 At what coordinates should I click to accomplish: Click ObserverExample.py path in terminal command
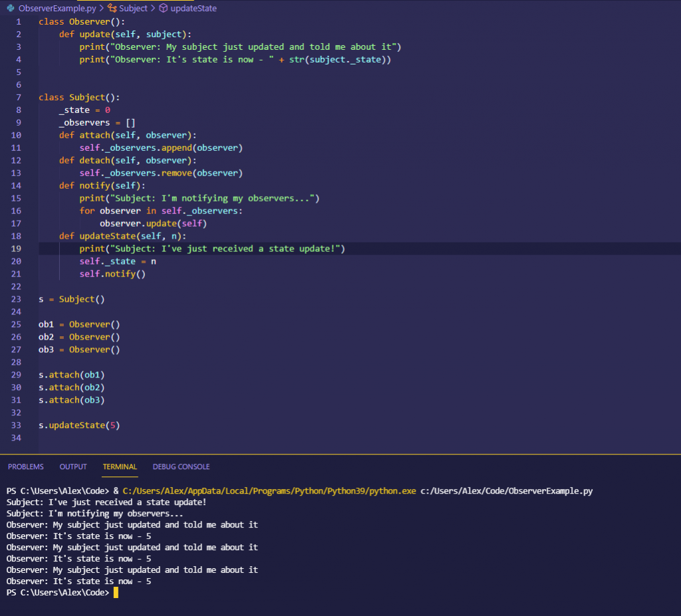click(506, 491)
